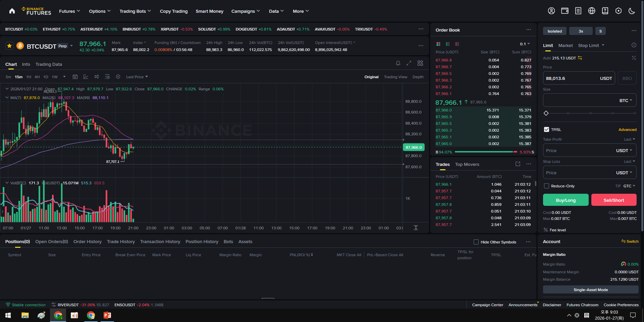Open order book 0.1 grouping dropdown

[525, 44]
